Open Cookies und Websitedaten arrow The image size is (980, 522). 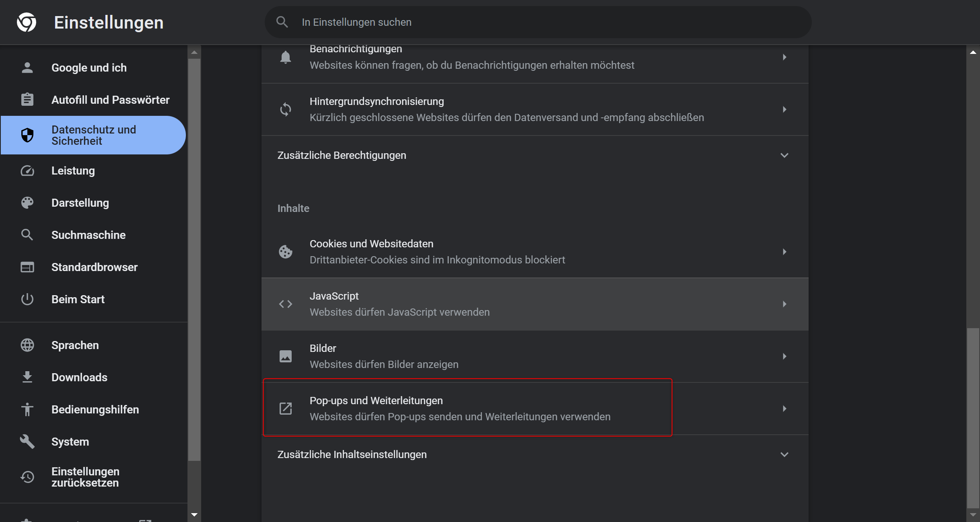click(x=784, y=252)
